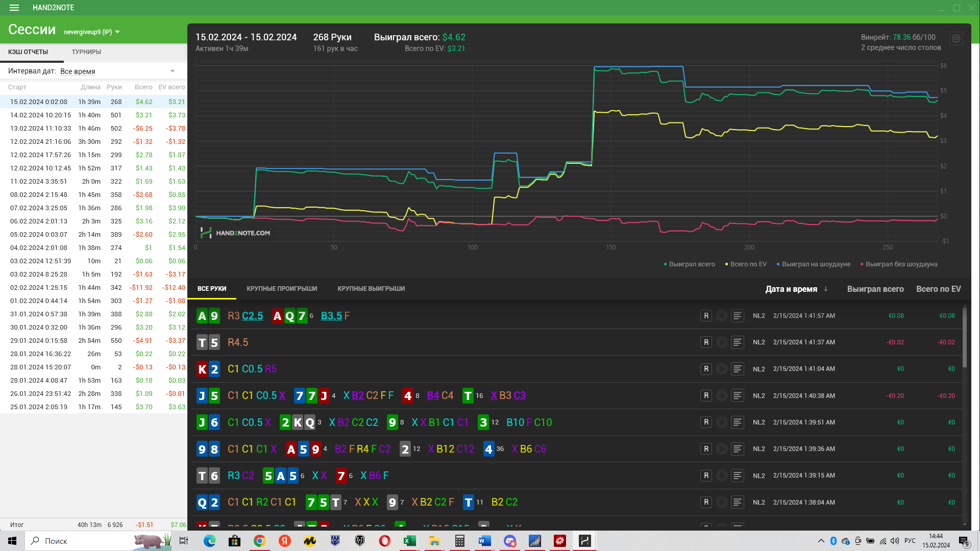Toggle 'Выиграл на шоудауне' legend series
This screenshot has width=980, height=551.
pos(813,264)
